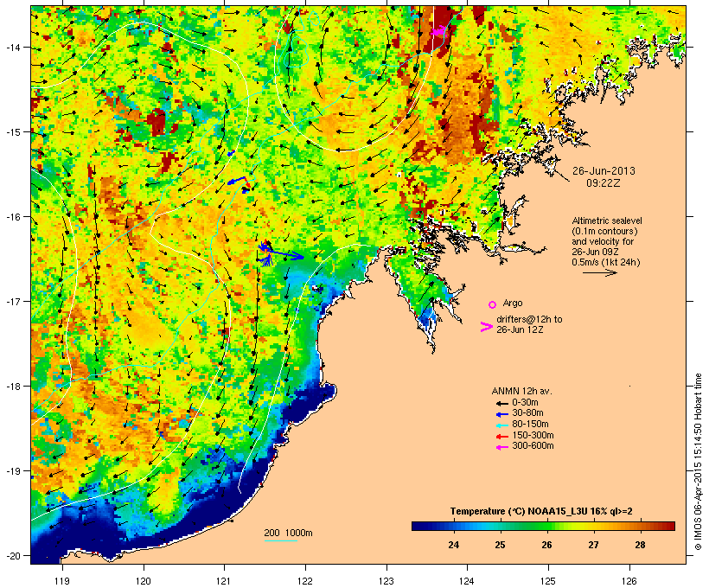The image size is (709, 588).
Task: Click the longitude axis label 121
Action: pos(224,581)
